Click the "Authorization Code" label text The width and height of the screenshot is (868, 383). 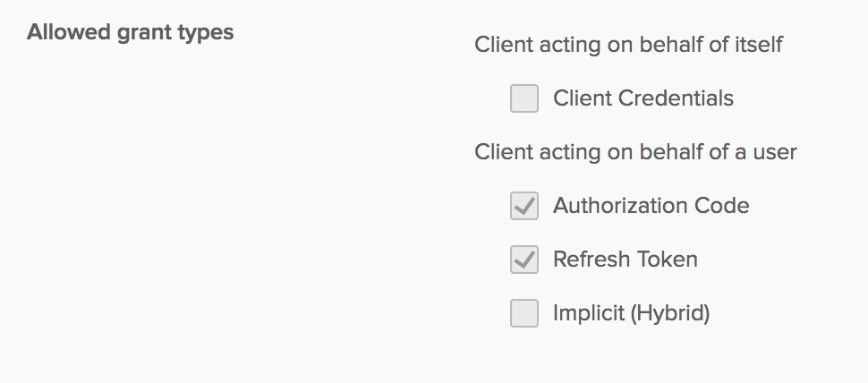(x=651, y=206)
